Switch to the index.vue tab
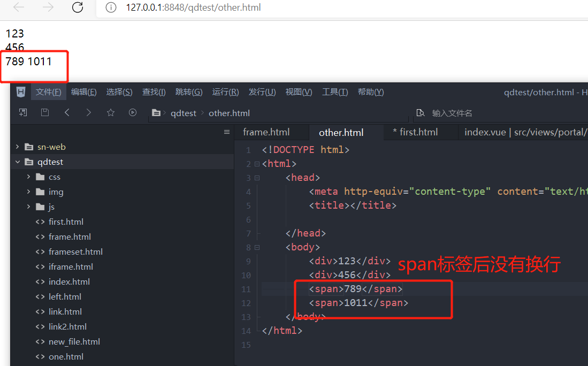Image resolution: width=588 pixels, height=366 pixels. 523,132
